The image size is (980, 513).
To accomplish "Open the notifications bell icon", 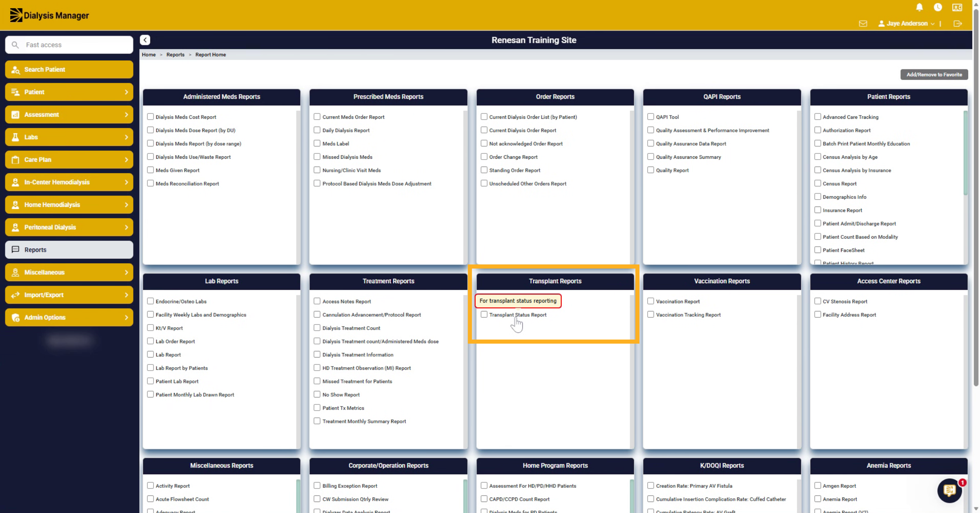I will click(919, 7).
